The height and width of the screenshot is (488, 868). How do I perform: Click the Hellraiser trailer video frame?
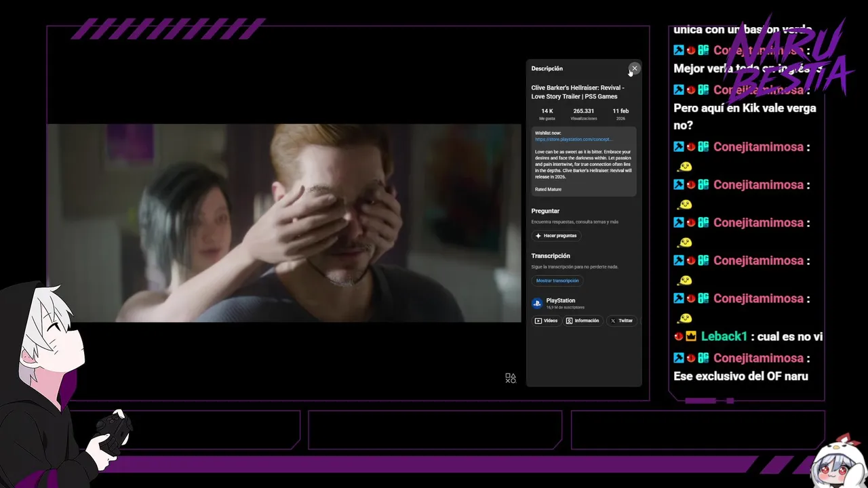[x=283, y=222]
